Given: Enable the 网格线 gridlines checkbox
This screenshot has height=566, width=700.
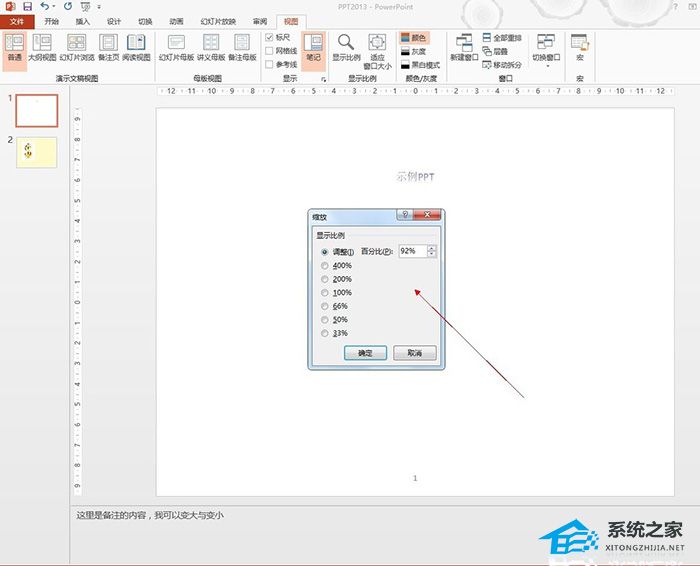Looking at the screenshot, I should 269,50.
